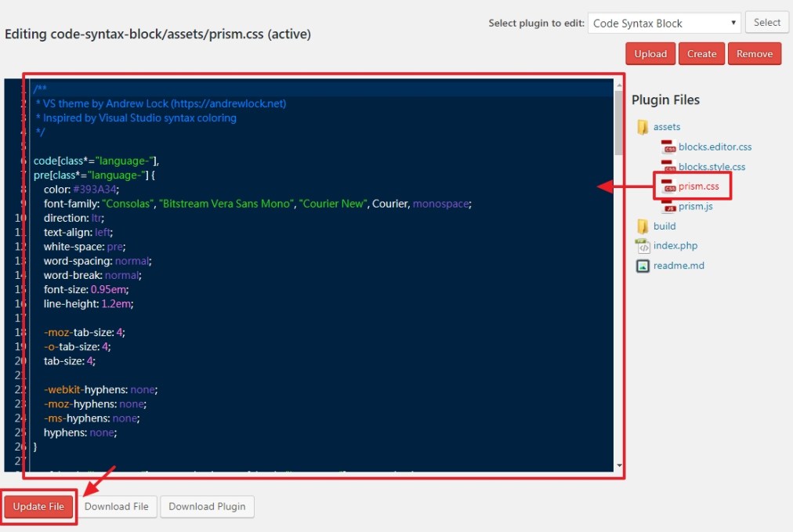This screenshot has height=532, width=793.
Task: Click the 'Inspired by Visual Studio' comment line
Action: pyautogui.click(x=136, y=118)
